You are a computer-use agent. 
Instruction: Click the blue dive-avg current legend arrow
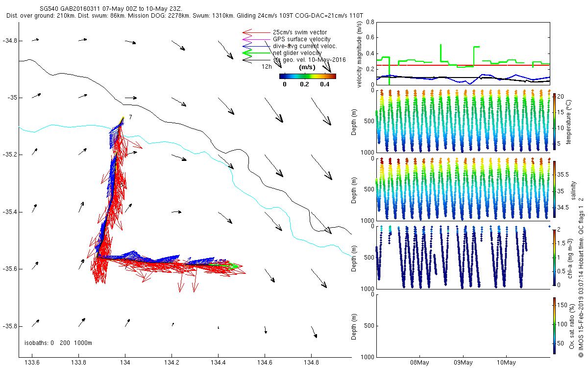pyautogui.click(x=256, y=46)
